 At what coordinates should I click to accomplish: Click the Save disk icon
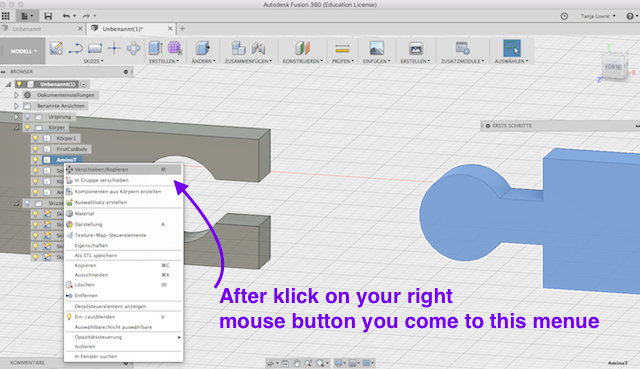click(x=48, y=16)
